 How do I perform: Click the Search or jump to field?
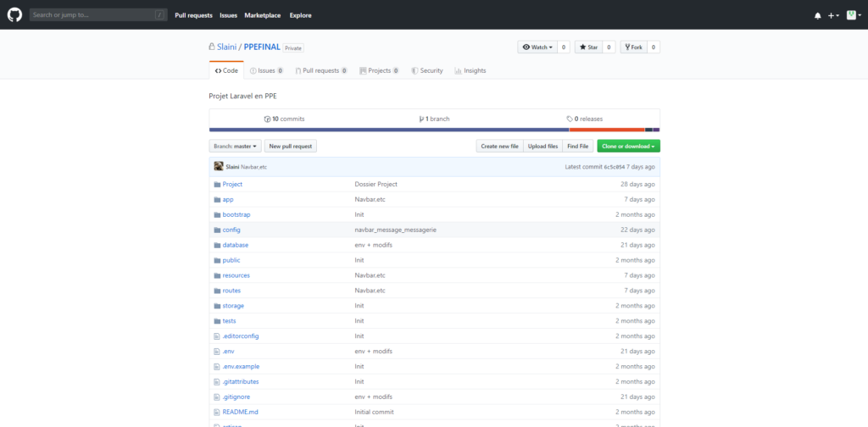[98, 15]
